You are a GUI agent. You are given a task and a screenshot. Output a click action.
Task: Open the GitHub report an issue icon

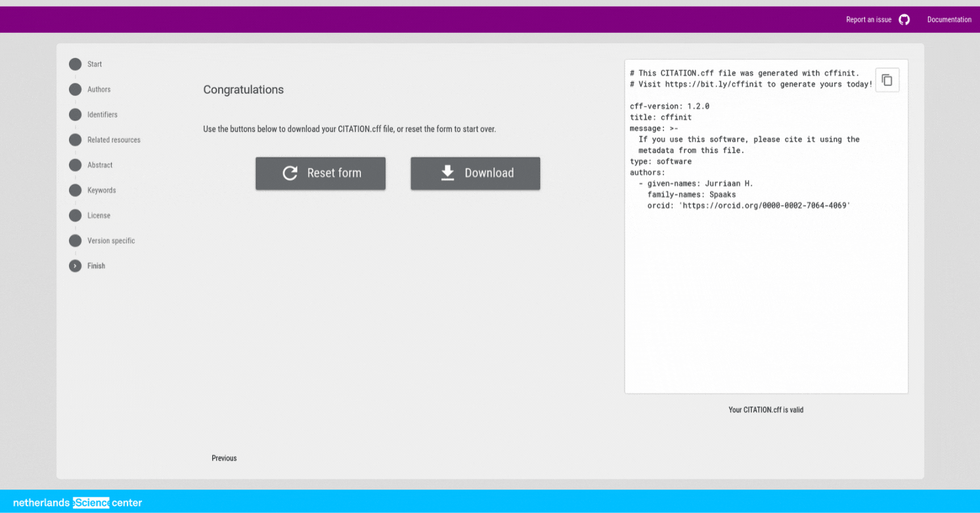pos(904,20)
